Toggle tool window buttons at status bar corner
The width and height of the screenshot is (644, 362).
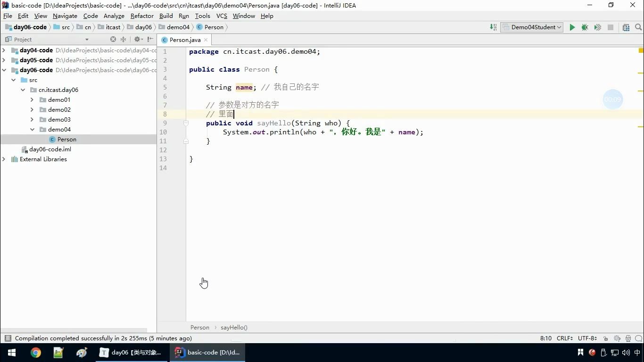[8, 338]
